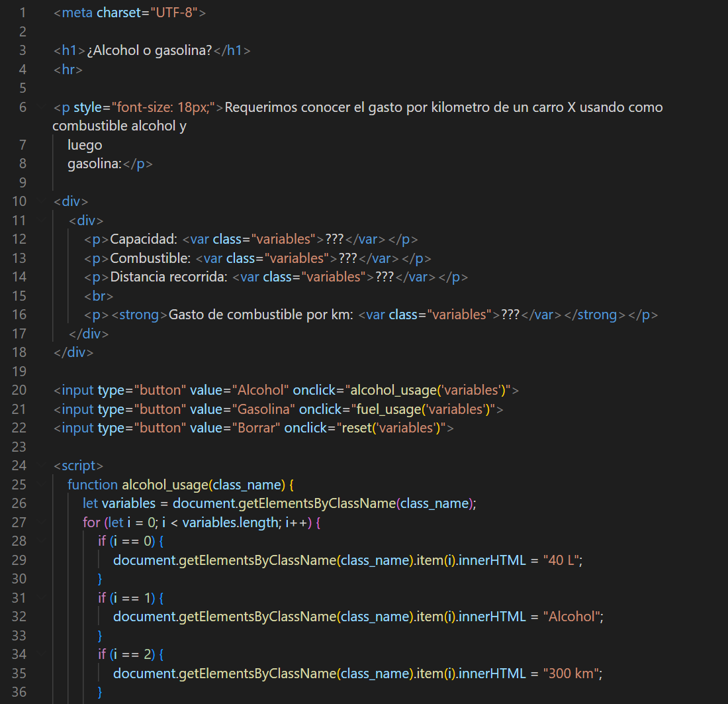The width and height of the screenshot is (728, 704).
Task: Click the text "gasolina:" on line 8
Action: 95,164
